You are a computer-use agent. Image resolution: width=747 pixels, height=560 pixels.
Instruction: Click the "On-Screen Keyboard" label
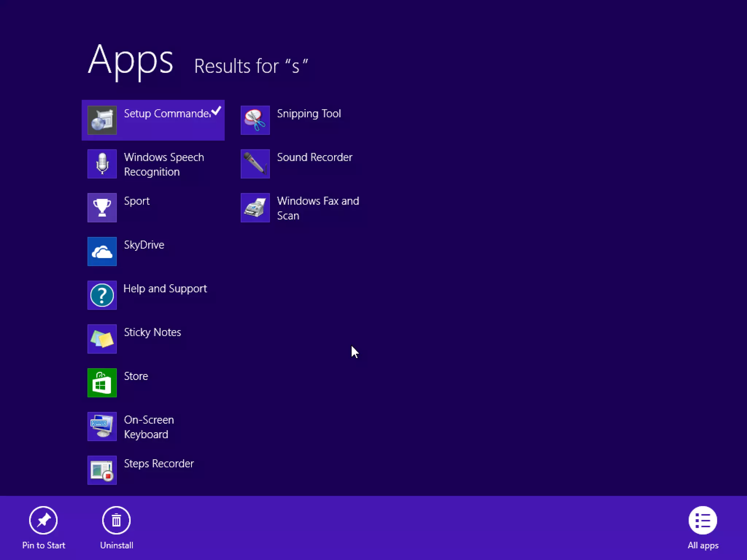149,427
